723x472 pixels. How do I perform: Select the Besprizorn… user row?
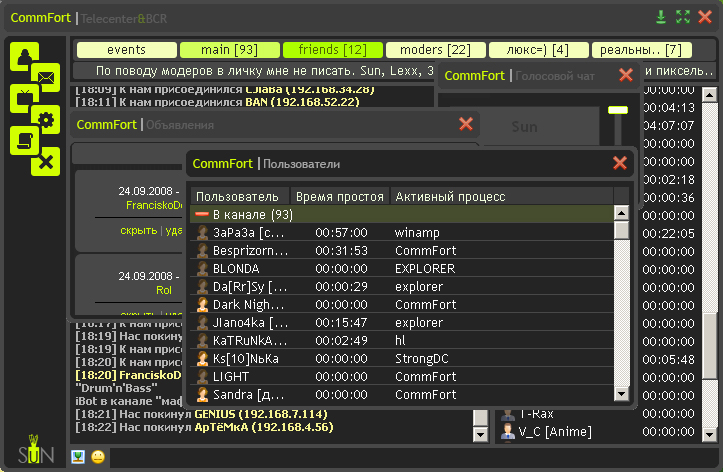pos(402,250)
